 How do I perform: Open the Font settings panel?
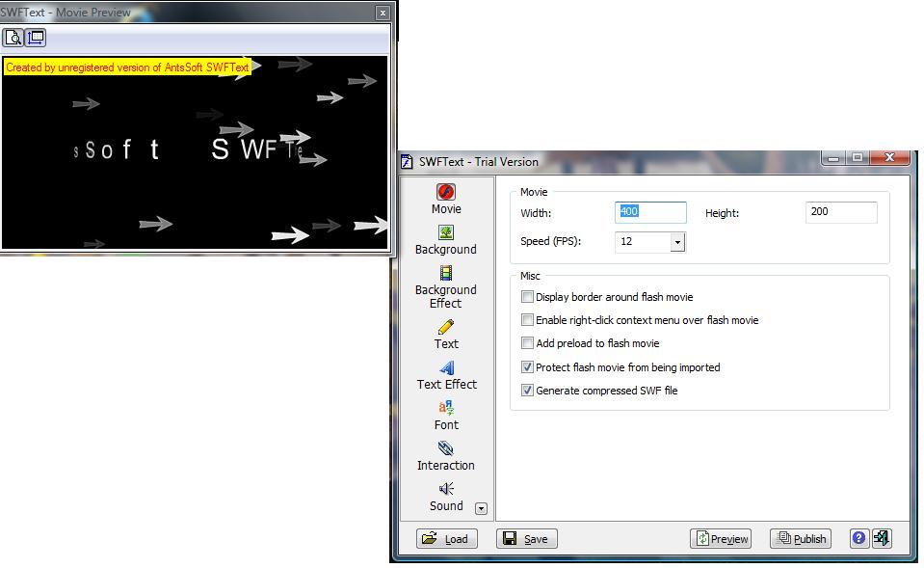pos(445,408)
